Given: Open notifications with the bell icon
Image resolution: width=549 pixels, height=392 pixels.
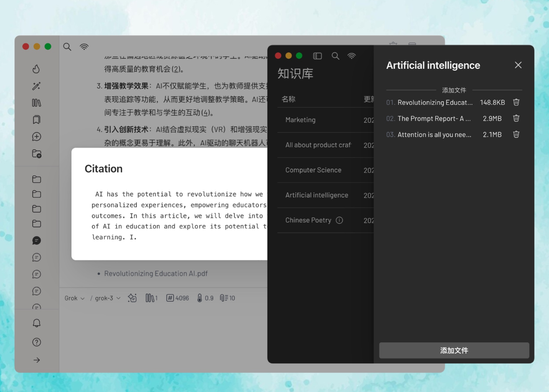Looking at the screenshot, I should tap(36, 323).
